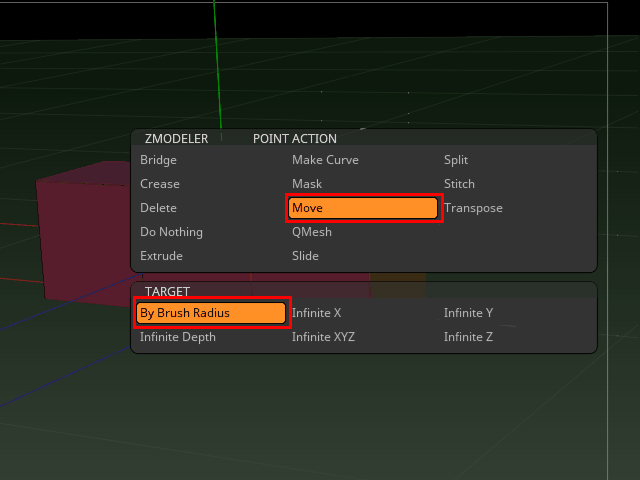Choose the Stitch point action
The width and height of the screenshot is (640, 480).
coord(459,184)
